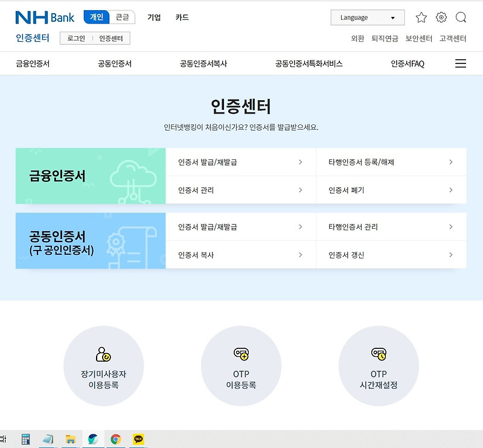Open the 외환 link
This screenshot has height=448, width=483.
[357, 39]
